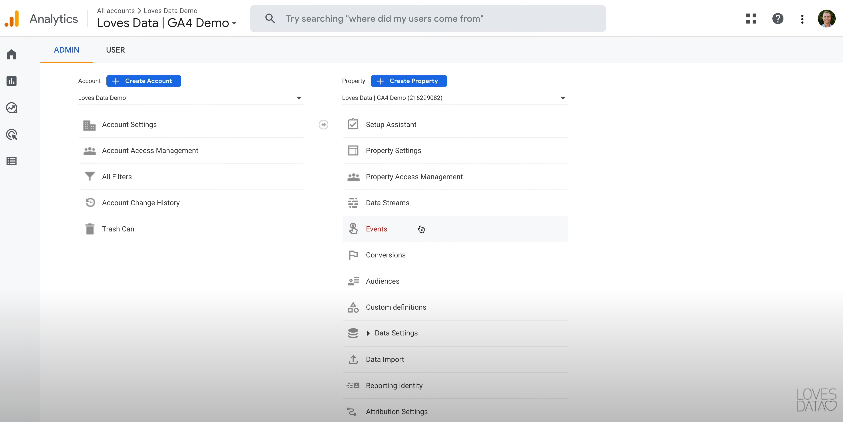Open the Google apps grid icon
The height and width of the screenshot is (422, 843).
[x=751, y=19]
